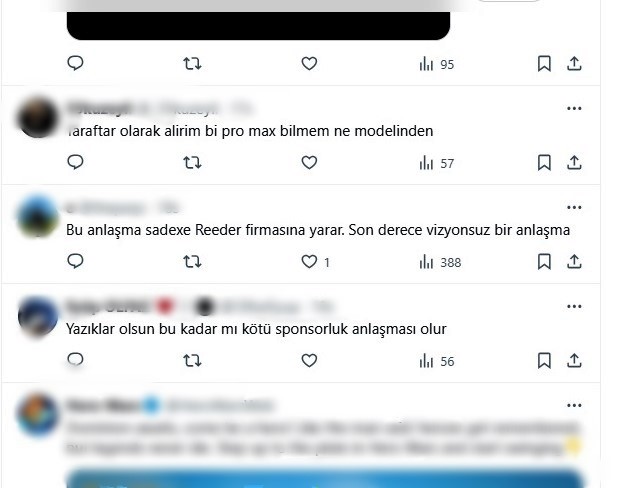Open the 'Bu anlaşma sadexe Reeder' tweet text
The width and height of the screenshot is (617, 488).
(x=318, y=230)
